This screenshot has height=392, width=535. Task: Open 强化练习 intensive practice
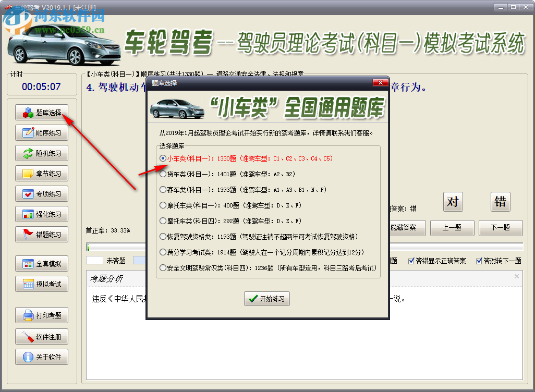tap(42, 214)
